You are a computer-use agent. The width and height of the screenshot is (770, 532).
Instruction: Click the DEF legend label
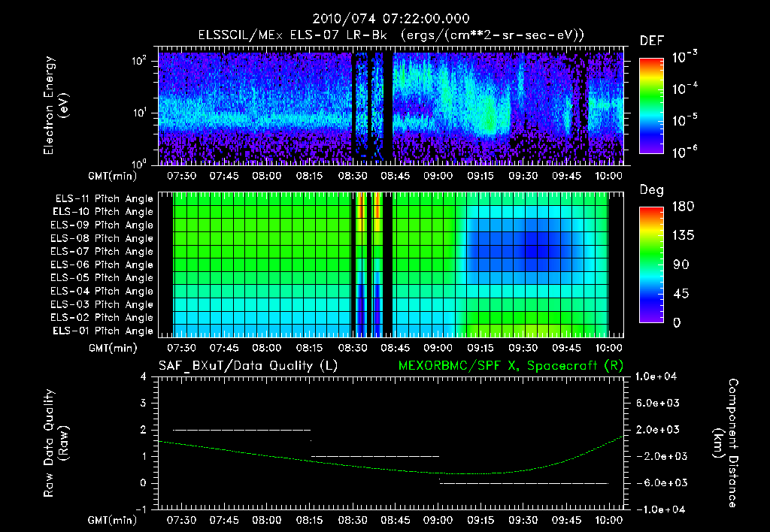click(x=652, y=41)
